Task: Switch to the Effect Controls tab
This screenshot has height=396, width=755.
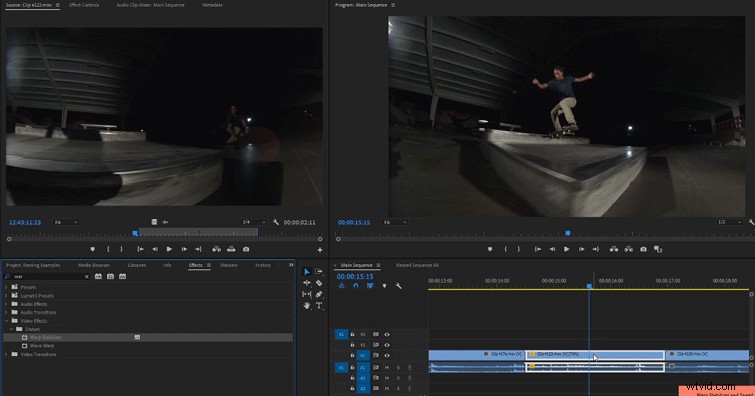Action: (x=84, y=5)
